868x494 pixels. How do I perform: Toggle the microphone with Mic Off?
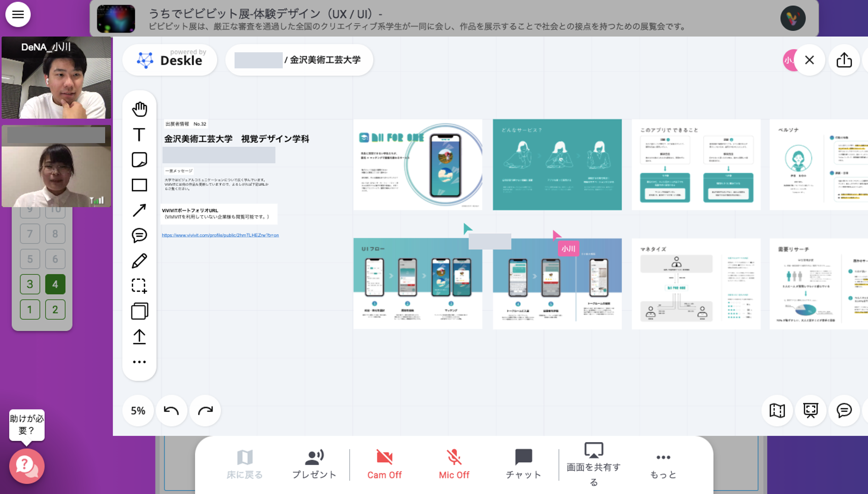pos(454,464)
